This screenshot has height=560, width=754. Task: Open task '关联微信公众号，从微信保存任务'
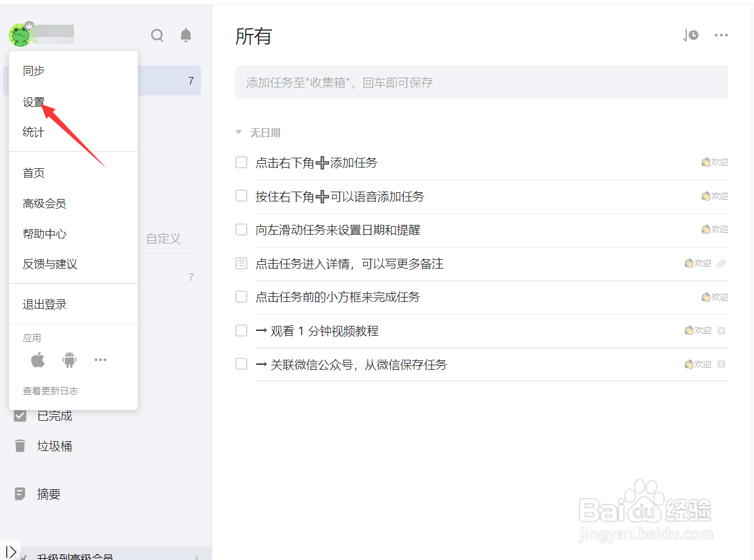point(351,364)
